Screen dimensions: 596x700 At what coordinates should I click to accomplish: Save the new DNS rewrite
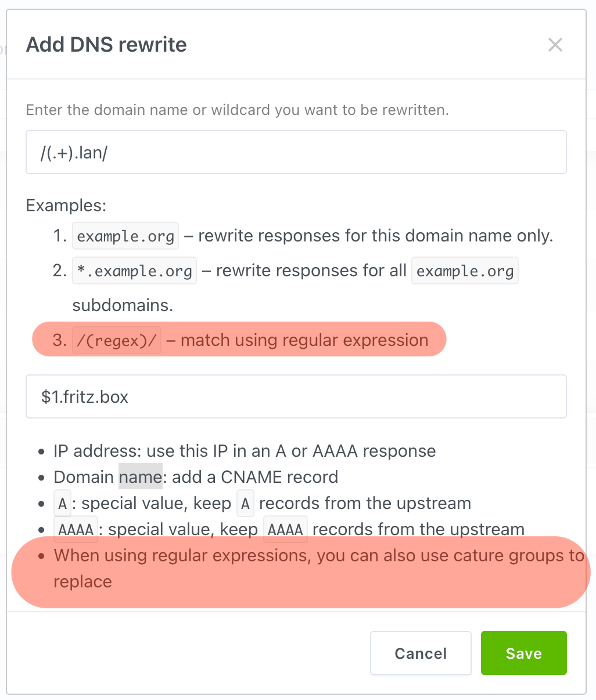[523, 653]
